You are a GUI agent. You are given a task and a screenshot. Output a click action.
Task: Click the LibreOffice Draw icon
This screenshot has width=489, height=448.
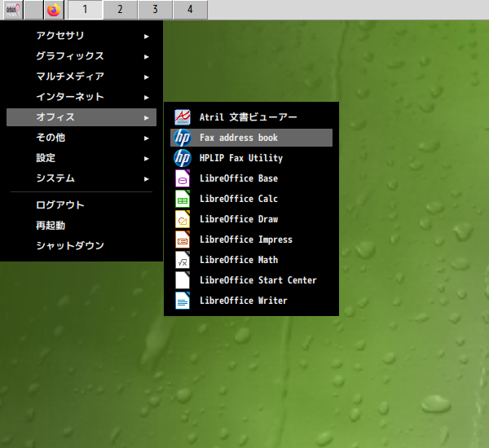point(183,219)
